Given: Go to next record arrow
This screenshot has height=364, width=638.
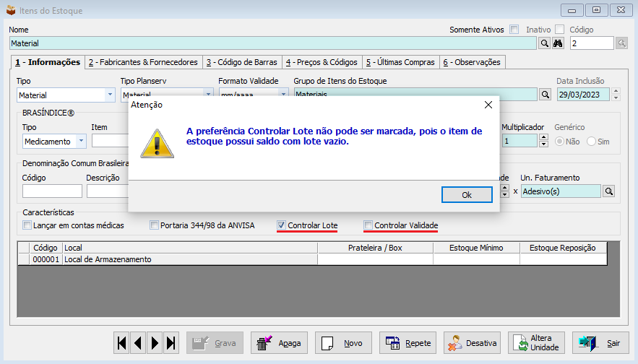Looking at the screenshot, I should click(155, 343).
